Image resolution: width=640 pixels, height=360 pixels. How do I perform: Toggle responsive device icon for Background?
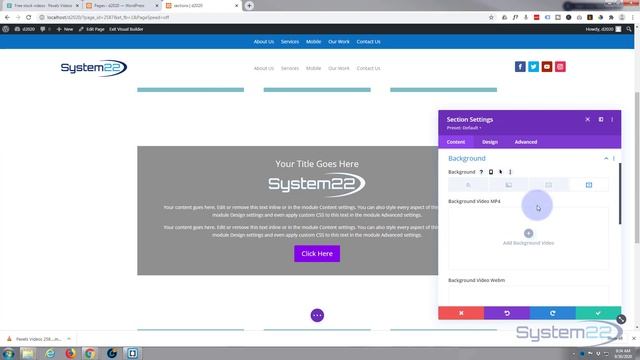(491, 172)
